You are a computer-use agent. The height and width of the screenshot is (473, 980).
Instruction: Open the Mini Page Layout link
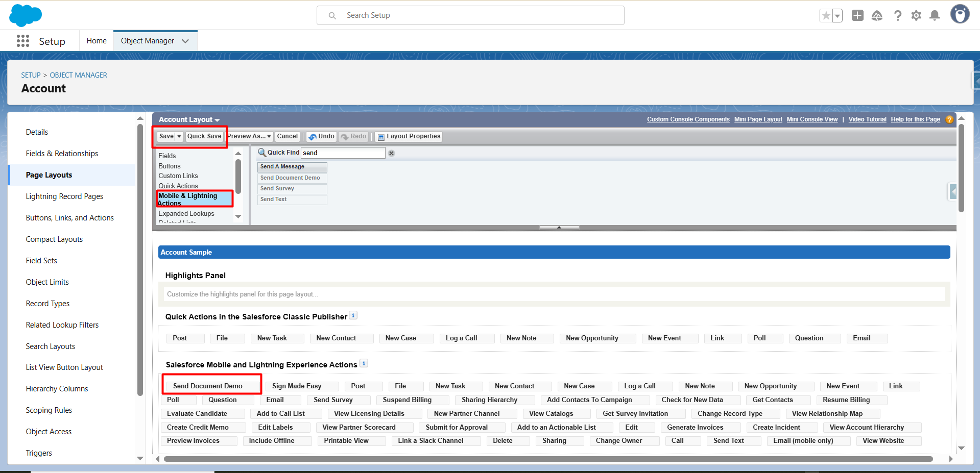(x=758, y=119)
